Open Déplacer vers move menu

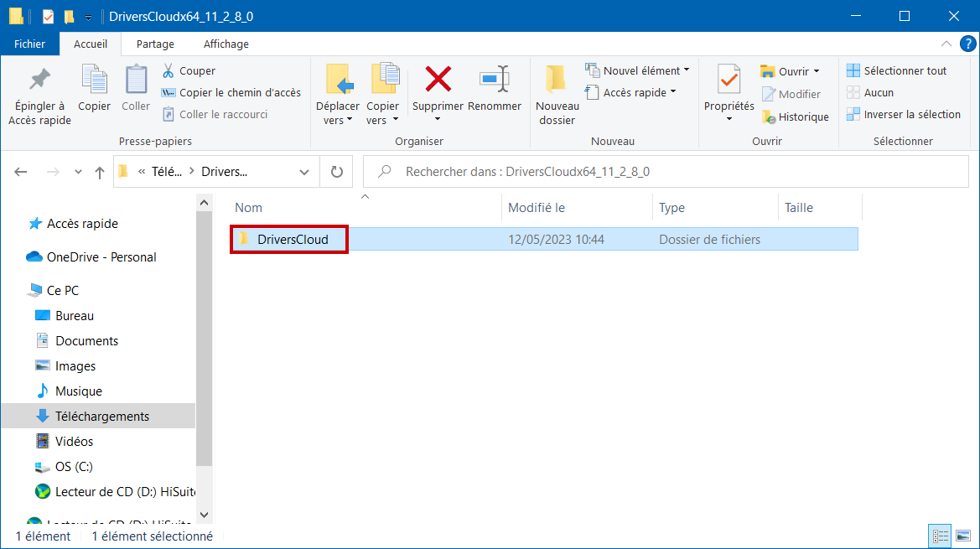pyautogui.click(x=338, y=95)
